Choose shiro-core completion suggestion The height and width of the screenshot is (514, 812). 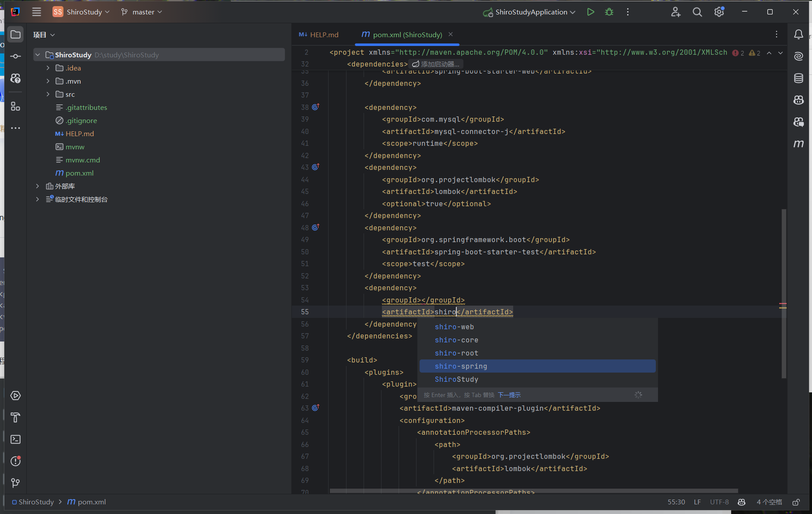538,340
